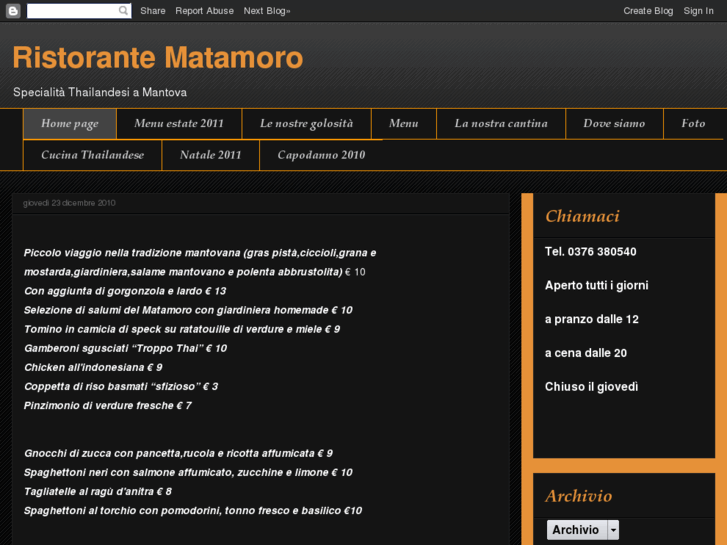Click text a cena dalle 20

(x=586, y=353)
